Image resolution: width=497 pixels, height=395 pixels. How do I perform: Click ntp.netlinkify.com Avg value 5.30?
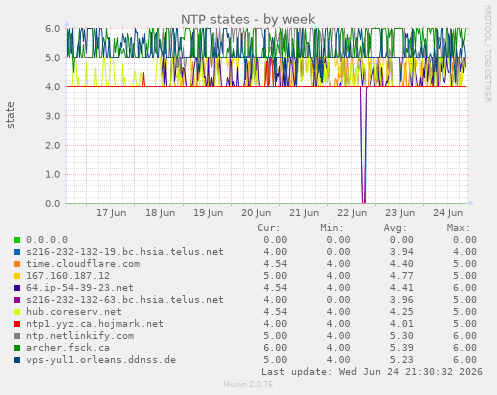point(402,336)
